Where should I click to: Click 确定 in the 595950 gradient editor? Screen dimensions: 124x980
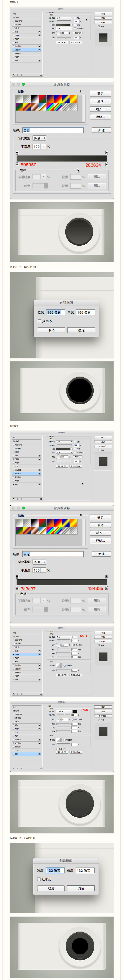pos(100,94)
